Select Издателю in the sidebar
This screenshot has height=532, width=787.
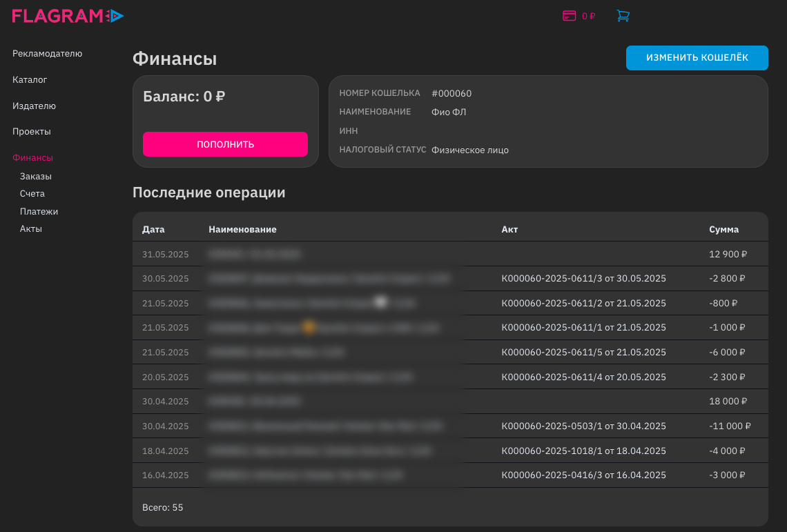click(34, 106)
